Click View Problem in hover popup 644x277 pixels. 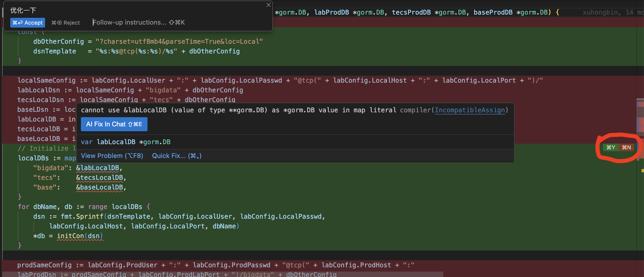(112, 156)
